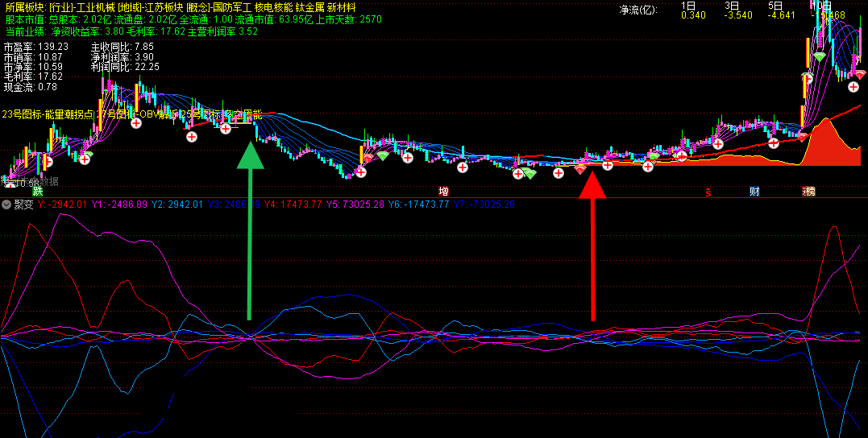868x438 pixels.
Task: Click the 股本市值 share capital line
Action: tap(193, 19)
